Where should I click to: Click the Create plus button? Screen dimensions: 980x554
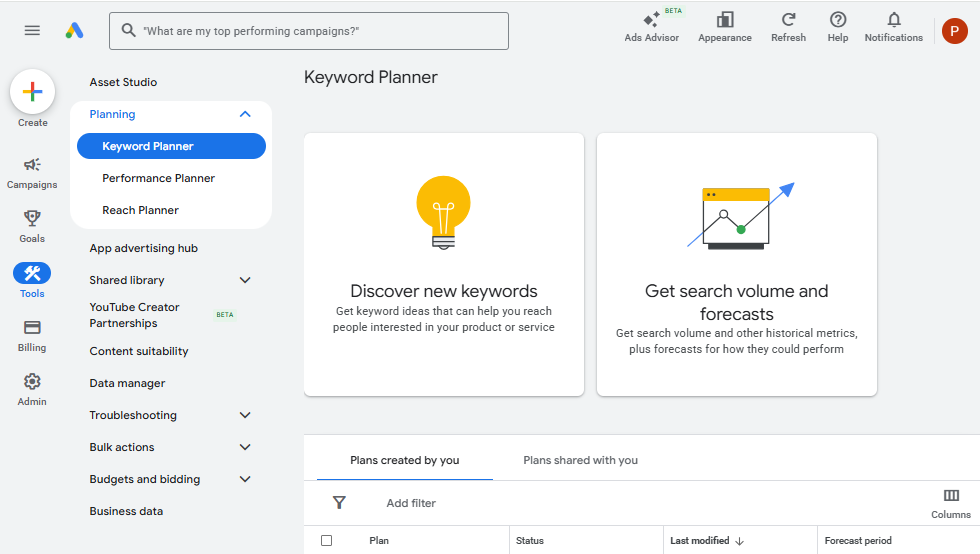point(32,92)
